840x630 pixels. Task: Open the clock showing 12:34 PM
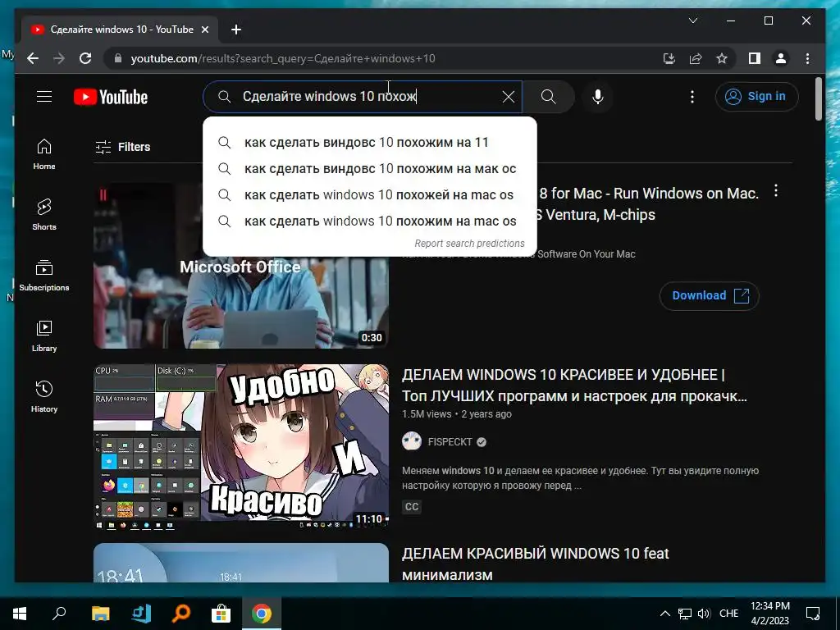(769, 614)
